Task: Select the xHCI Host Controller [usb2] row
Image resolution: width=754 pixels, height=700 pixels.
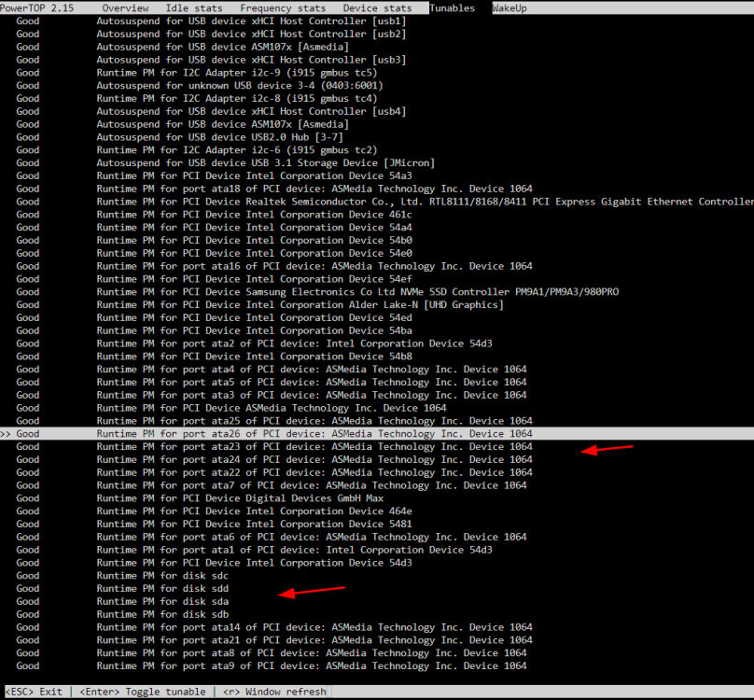Action: coord(377,35)
